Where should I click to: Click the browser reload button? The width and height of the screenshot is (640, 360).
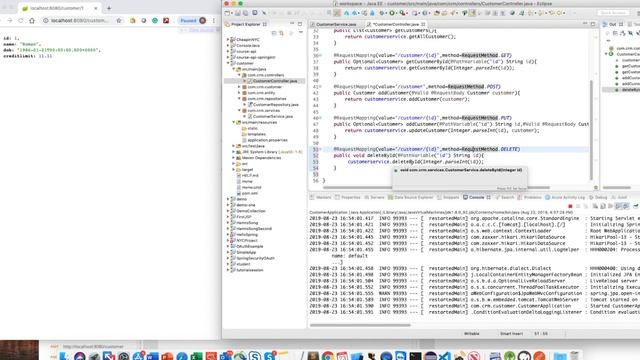20,20
